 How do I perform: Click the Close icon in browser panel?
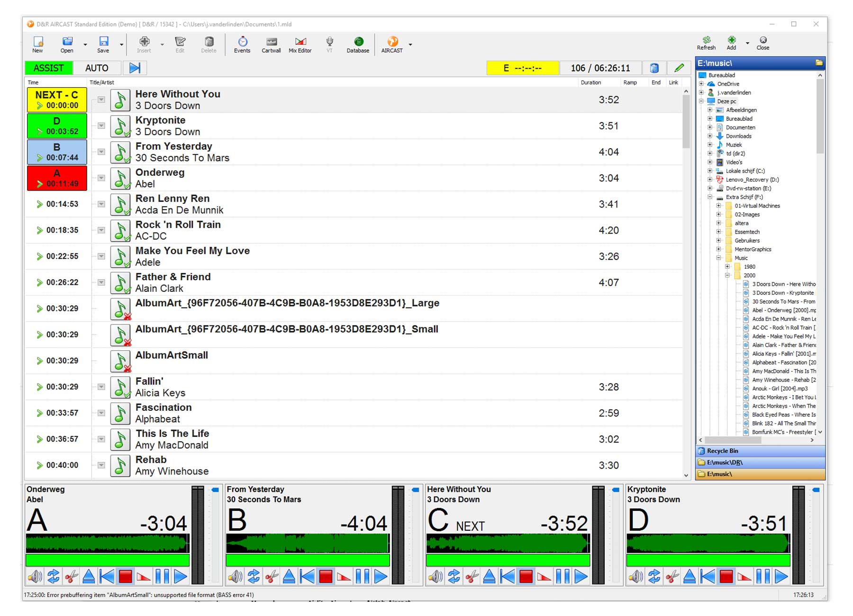(x=763, y=43)
